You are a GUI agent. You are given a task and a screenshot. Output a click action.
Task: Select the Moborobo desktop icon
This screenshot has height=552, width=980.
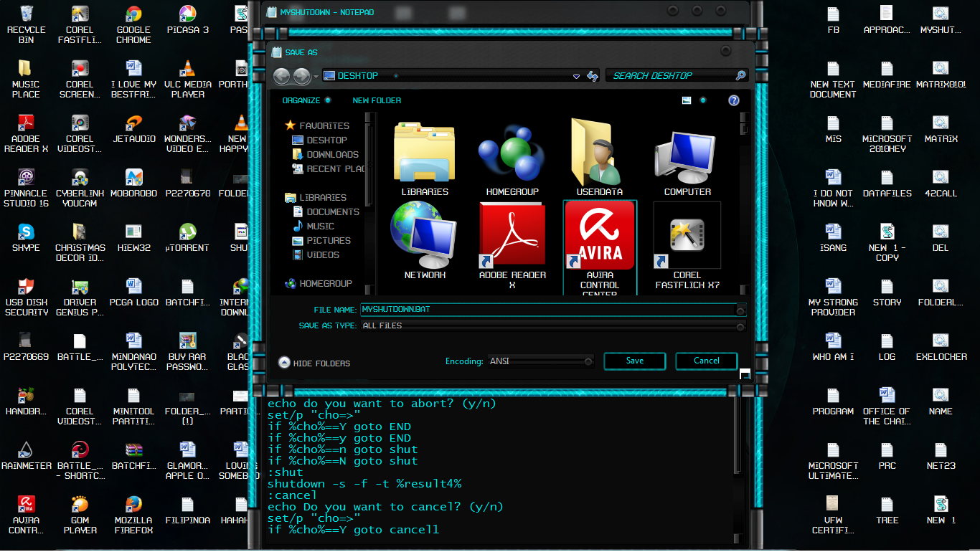click(x=133, y=183)
